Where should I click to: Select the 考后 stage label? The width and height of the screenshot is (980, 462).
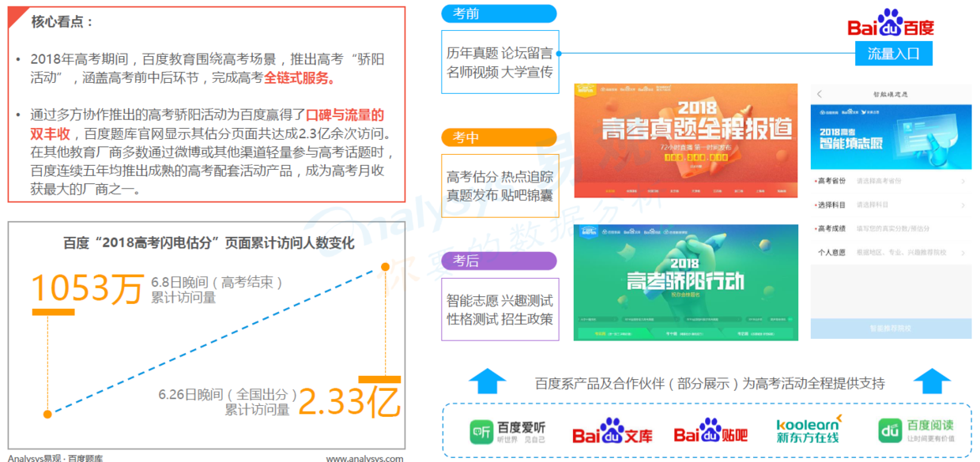pos(499,261)
